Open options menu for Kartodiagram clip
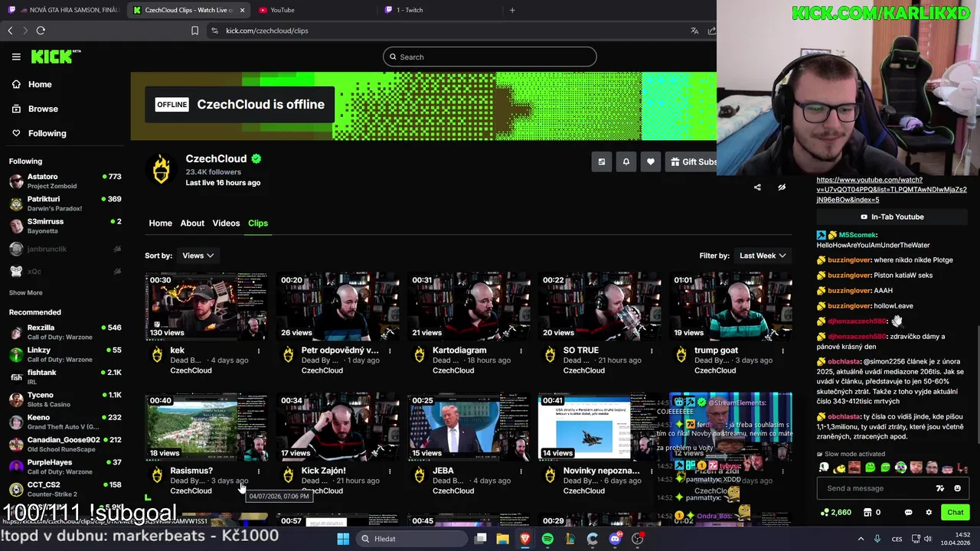Viewport: 980px width, 551px height. pos(521,351)
